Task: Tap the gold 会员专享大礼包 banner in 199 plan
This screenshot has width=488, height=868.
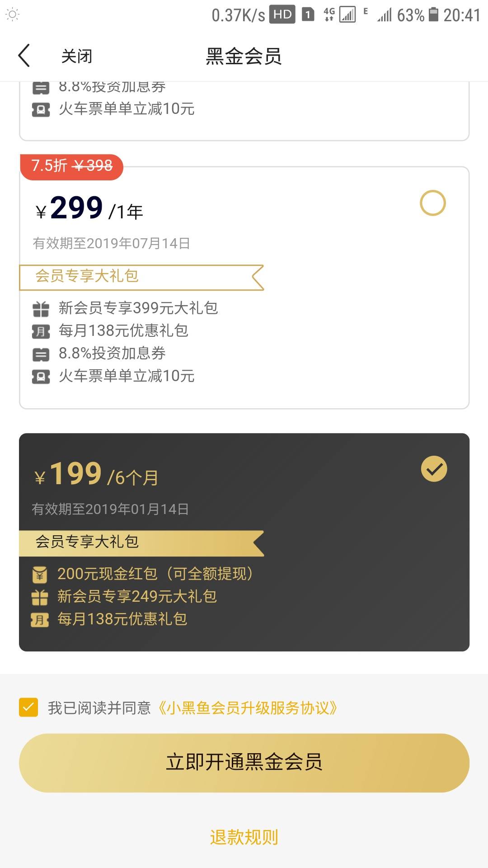Action: click(141, 543)
